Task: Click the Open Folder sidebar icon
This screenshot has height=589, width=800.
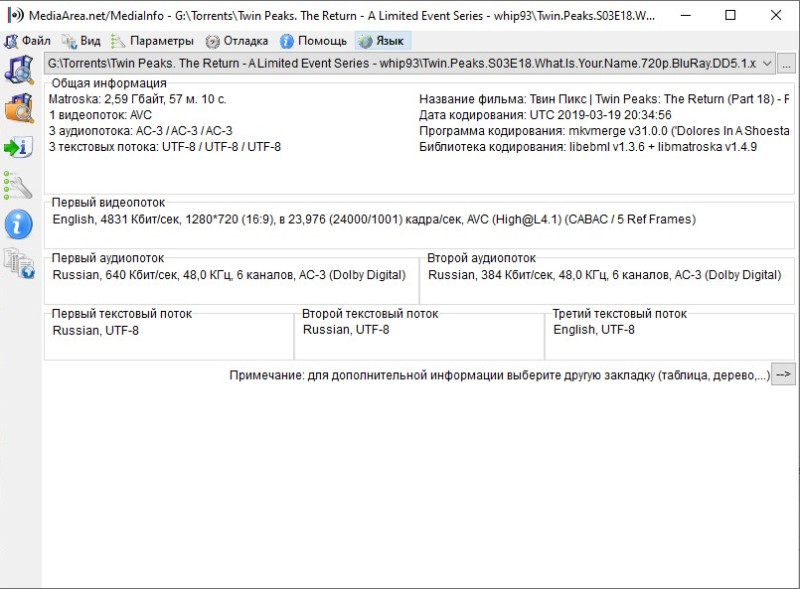Action: [19, 108]
